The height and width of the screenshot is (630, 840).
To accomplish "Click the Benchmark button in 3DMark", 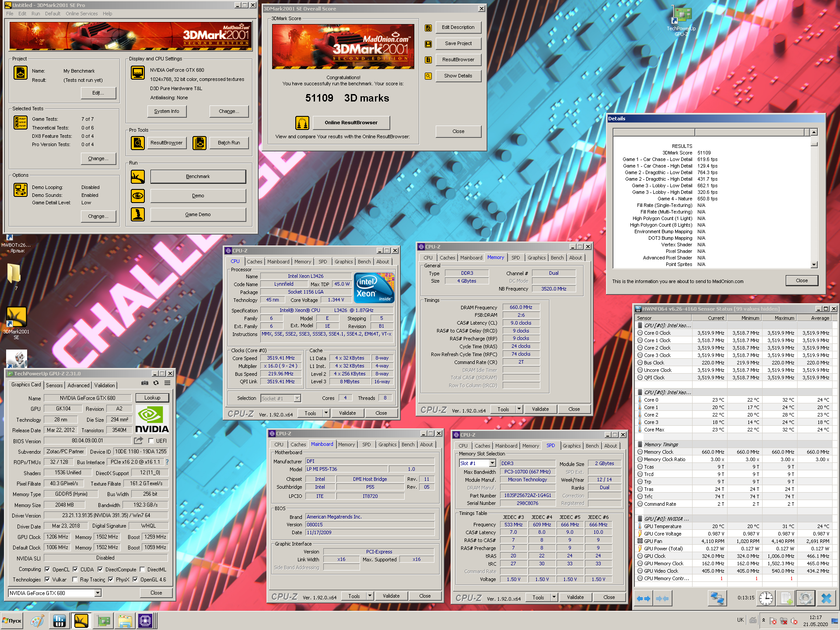I will [x=198, y=177].
